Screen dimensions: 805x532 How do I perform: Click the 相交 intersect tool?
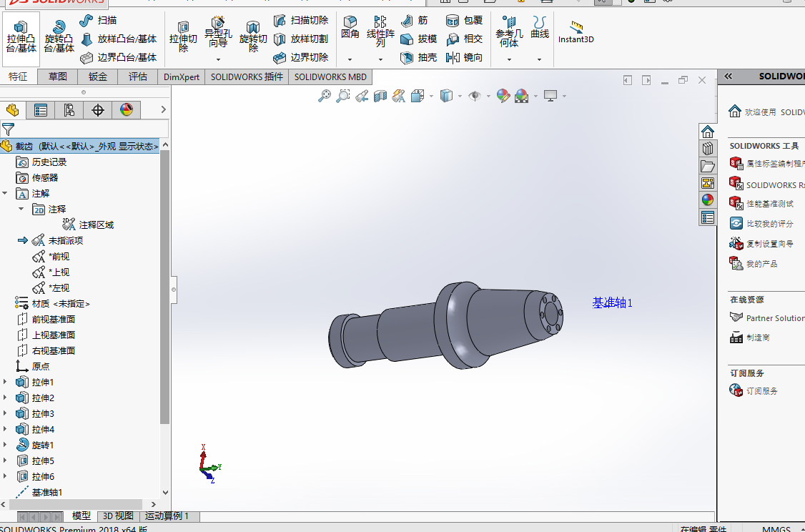465,39
